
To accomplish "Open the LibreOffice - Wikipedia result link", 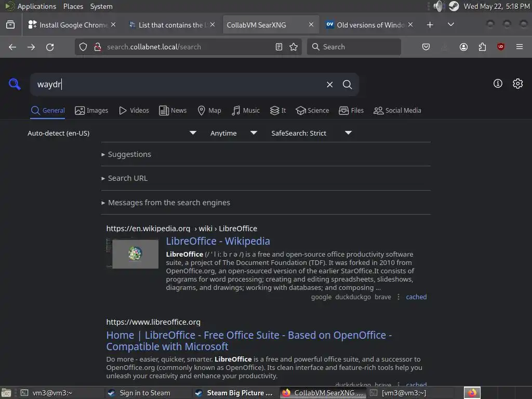I will coord(218,241).
